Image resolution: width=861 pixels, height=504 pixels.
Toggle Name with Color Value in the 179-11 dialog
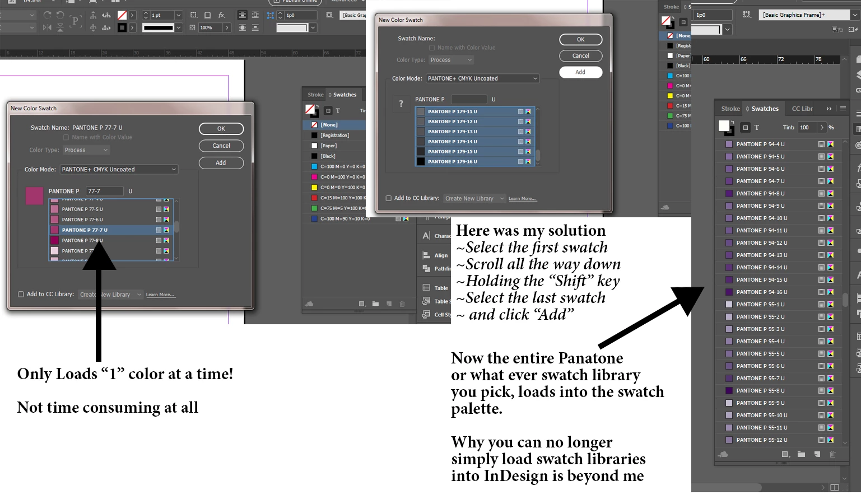click(x=432, y=48)
